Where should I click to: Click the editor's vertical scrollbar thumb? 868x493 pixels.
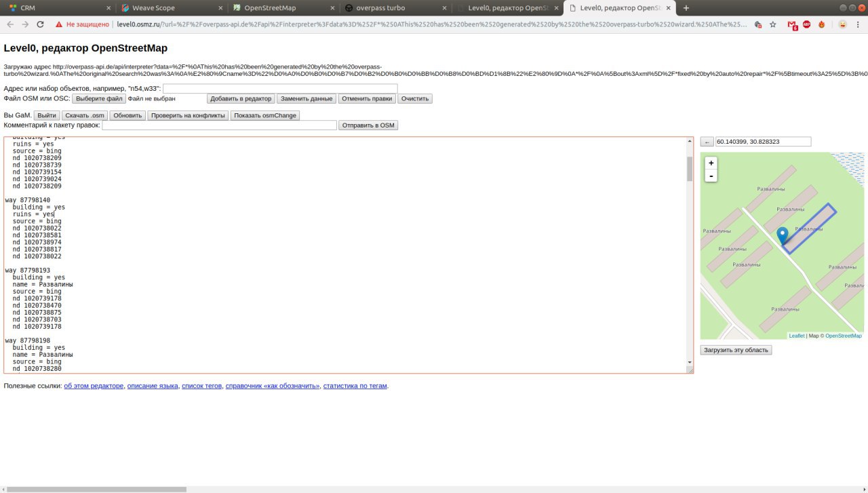coord(690,168)
